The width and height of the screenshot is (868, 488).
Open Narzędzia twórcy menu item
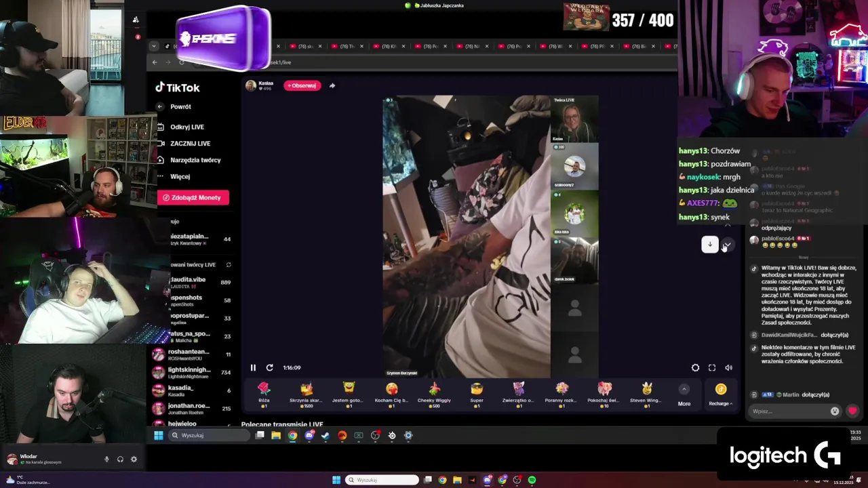coord(189,160)
